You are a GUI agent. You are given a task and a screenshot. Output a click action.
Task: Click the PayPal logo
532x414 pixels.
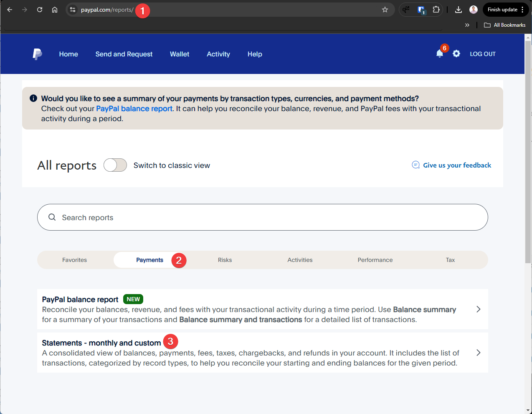[37, 54]
